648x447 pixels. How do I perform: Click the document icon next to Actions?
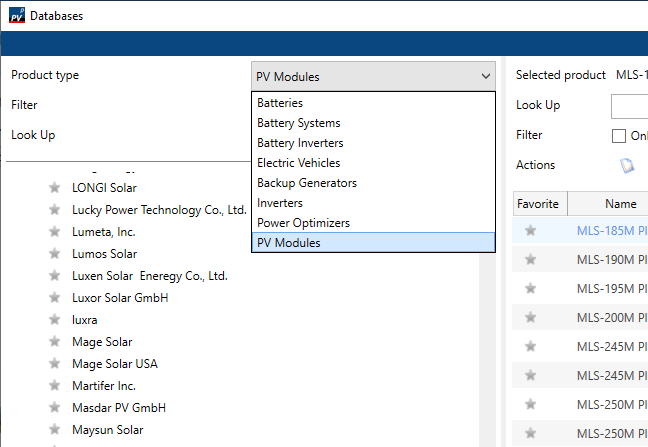627,166
